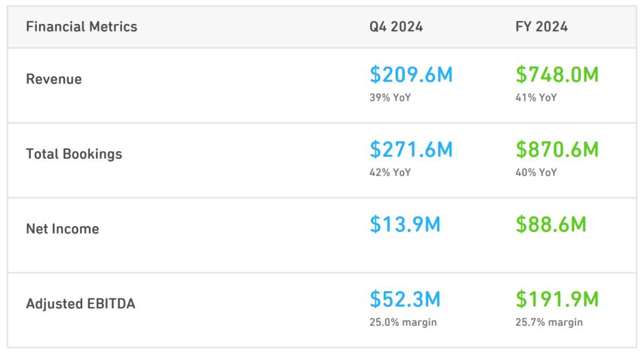Click the 25.7% margin text
This screenshot has height=352, width=644.
549,322
